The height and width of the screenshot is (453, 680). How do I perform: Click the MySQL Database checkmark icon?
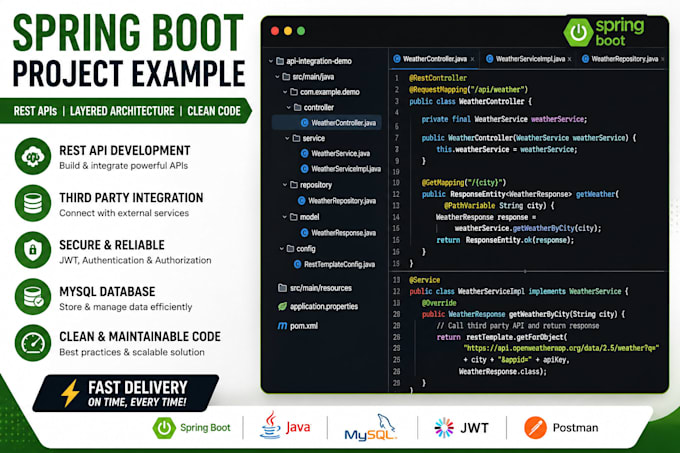pos(33,297)
